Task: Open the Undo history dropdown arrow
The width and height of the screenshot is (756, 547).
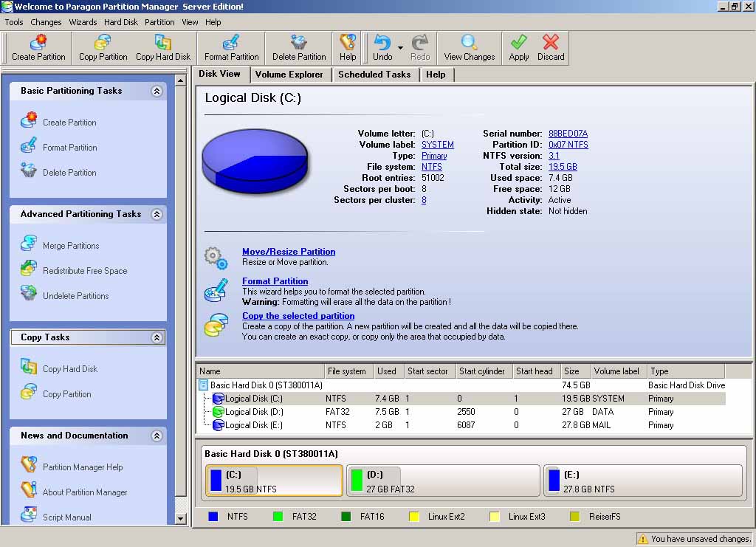Action: (x=400, y=48)
